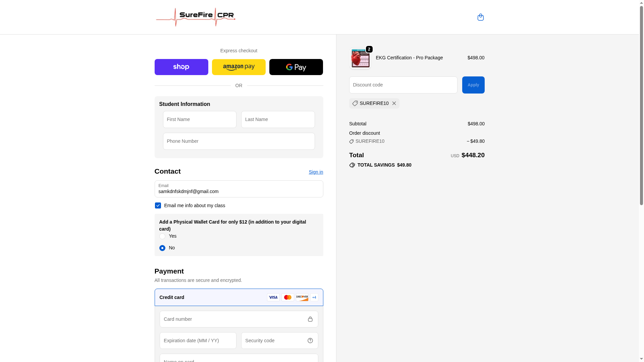Viewport: 644px width, 362px height.
Task: Click the total savings tag icon
Action: (352, 165)
